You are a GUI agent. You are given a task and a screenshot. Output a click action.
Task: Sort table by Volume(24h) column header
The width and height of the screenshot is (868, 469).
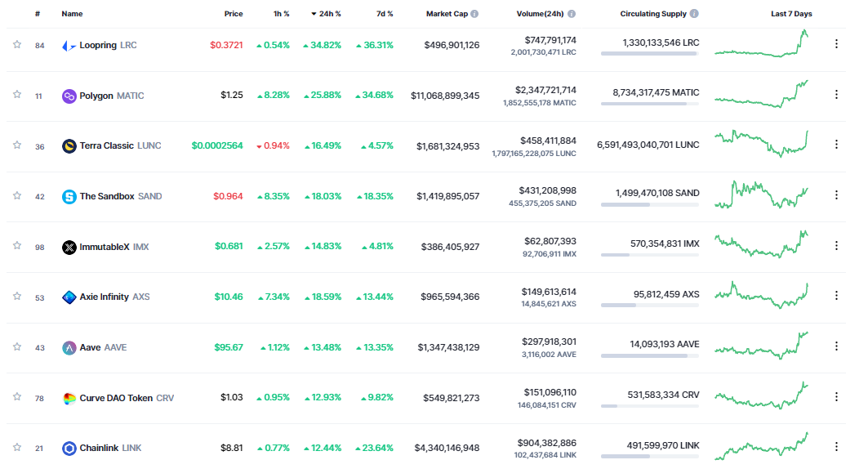click(x=540, y=14)
